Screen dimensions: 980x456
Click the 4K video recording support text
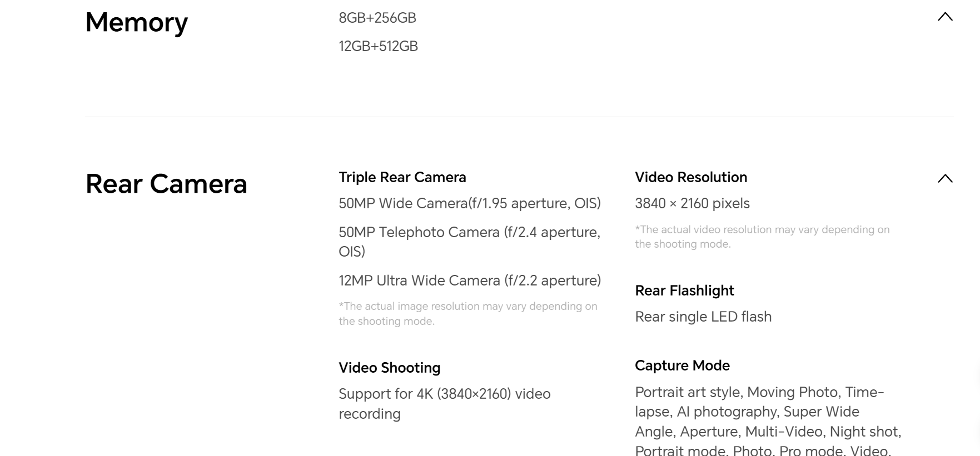click(445, 404)
